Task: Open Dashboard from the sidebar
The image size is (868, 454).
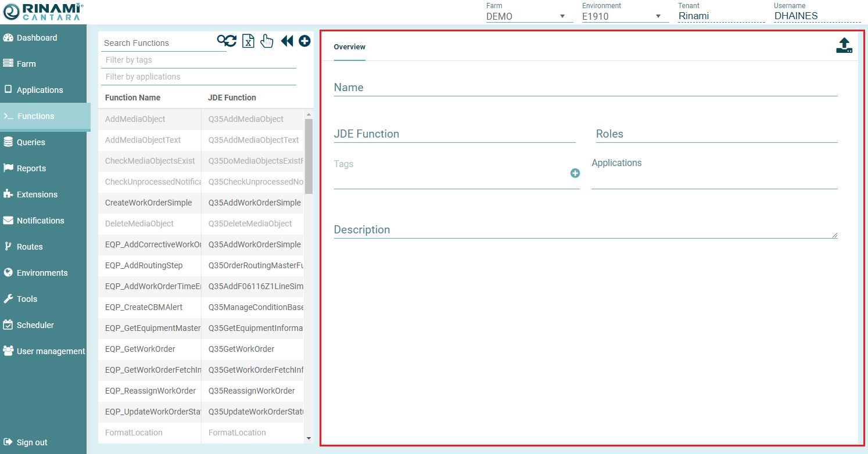Action: [x=37, y=38]
